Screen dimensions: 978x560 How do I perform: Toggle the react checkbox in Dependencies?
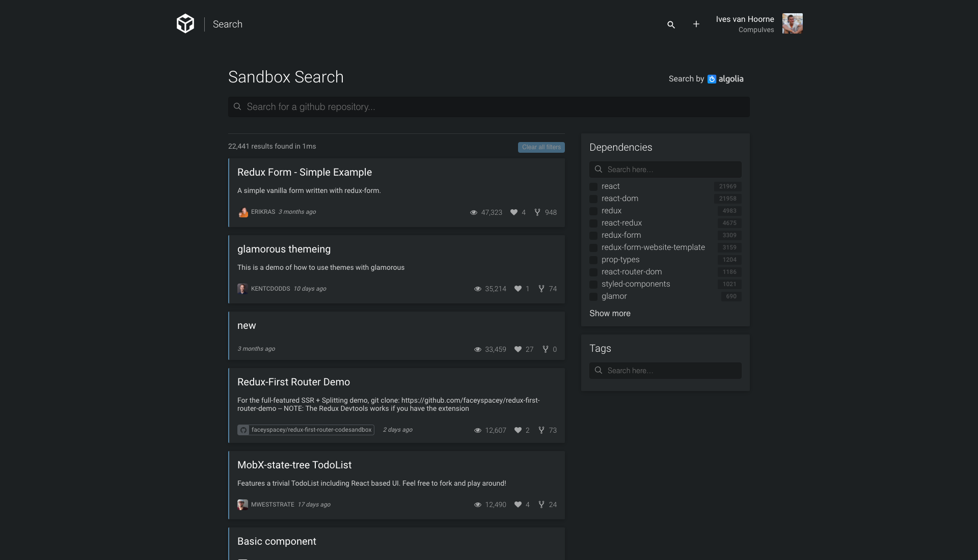pos(593,186)
